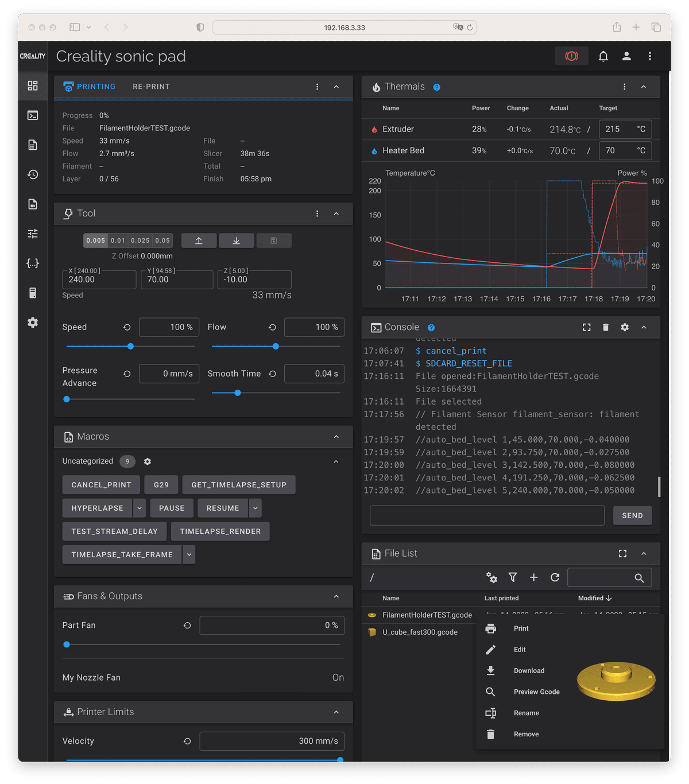Focus the console command input field

tap(487, 515)
